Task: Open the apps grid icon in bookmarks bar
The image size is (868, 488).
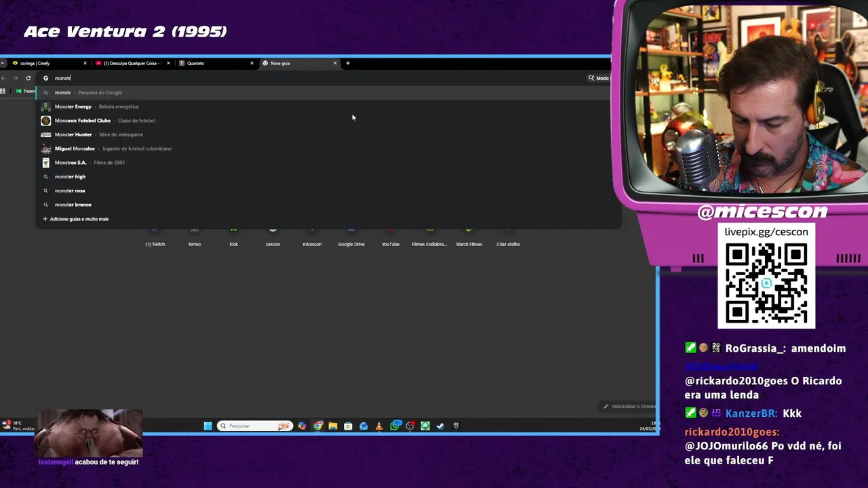Action: [x=3, y=91]
